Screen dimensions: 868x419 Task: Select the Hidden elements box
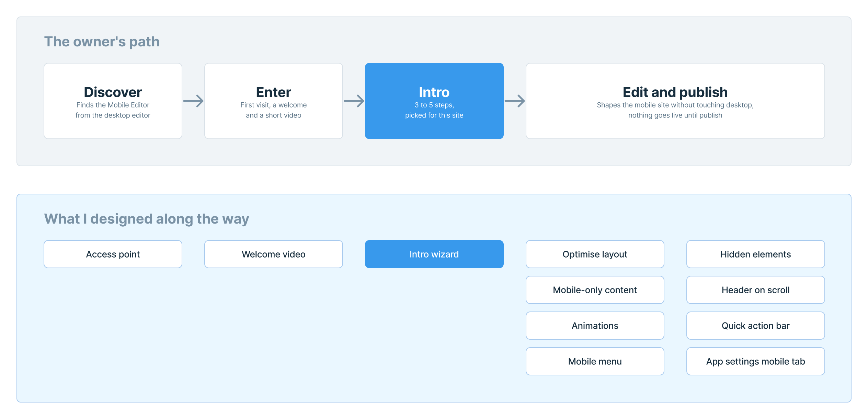[x=756, y=254]
